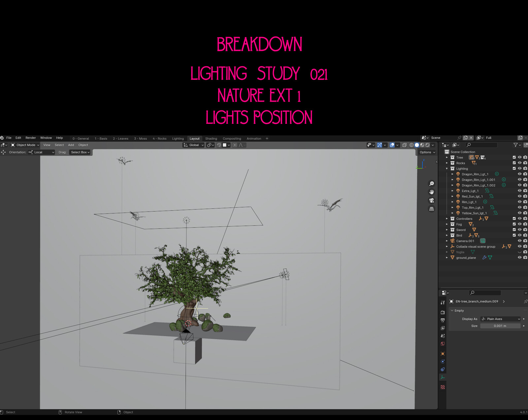Switch perspective/orthographic with the grid gizmo
The height and width of the screenshot is (420, 528).
(x=431, y=209)
